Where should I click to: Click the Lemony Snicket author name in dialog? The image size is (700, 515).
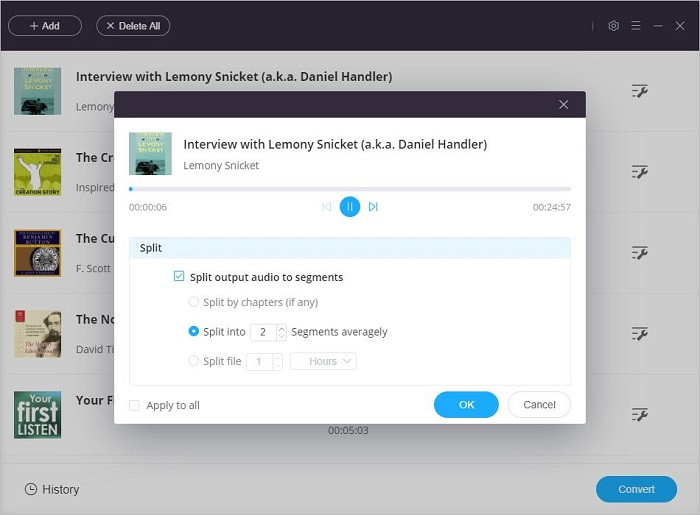[221, 166]
